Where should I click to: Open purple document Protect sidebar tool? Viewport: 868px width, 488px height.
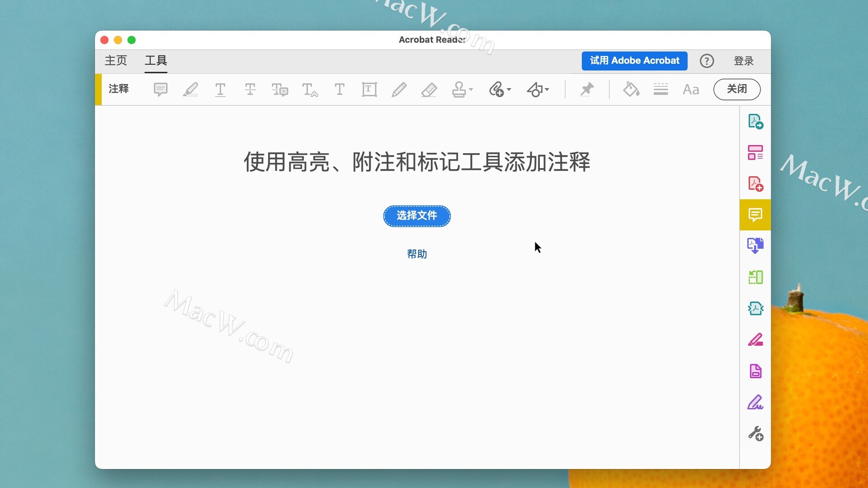coord(755,371)
